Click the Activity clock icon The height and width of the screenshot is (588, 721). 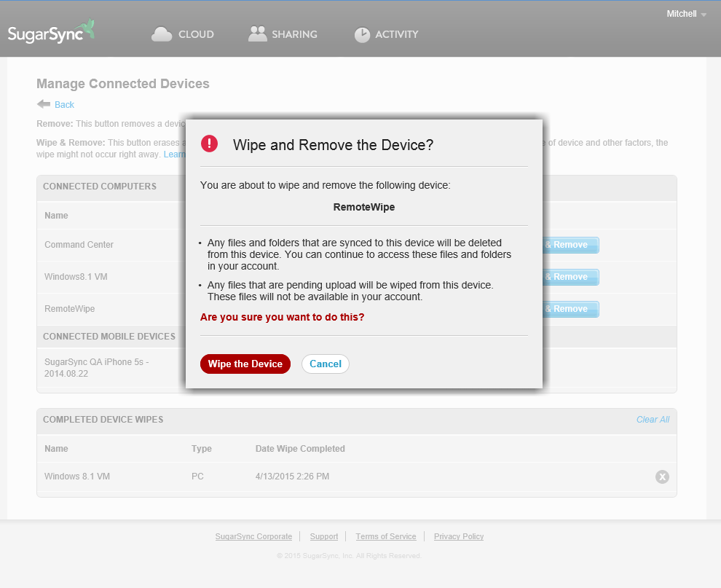click(x=362, y=34)
